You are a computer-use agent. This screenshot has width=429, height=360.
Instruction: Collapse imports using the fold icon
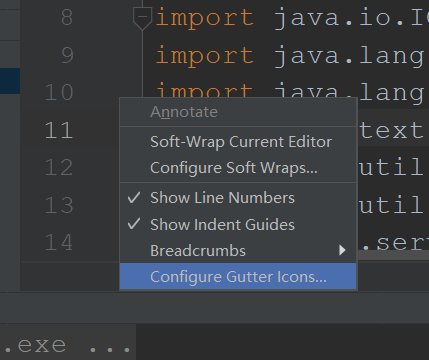[x=142, y=18]
